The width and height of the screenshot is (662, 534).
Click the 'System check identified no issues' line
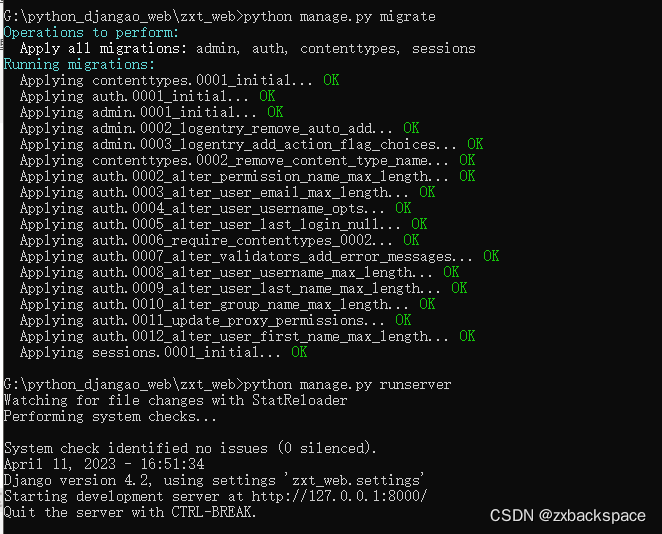click(190, 448)
